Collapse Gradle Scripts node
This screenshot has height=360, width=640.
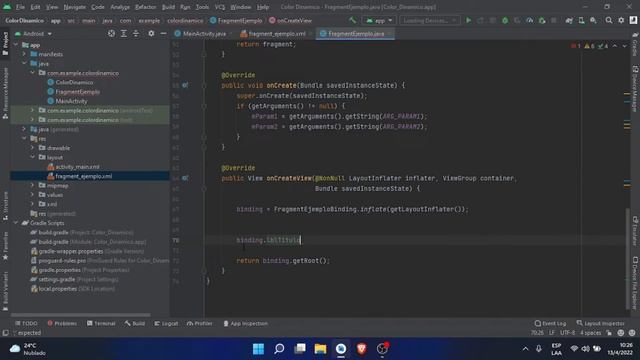(x=16, y=223)
